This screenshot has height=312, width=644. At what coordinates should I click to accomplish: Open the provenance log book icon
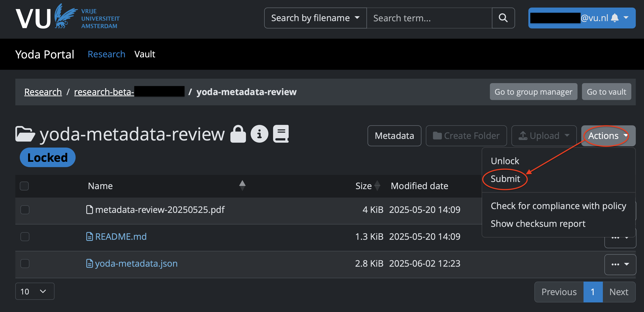(281, 134)
